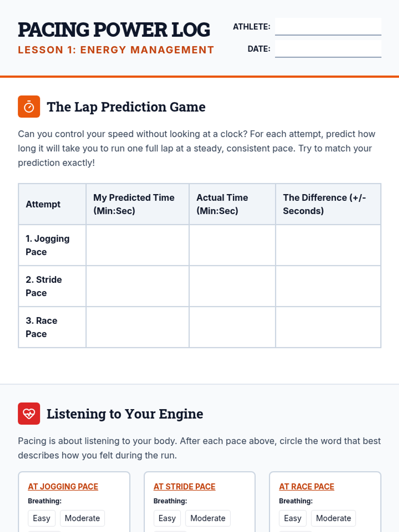Viewport: 399px width, 532px height.
Task: Click the orange stopwatch icon
Action: tap(29, 107)
